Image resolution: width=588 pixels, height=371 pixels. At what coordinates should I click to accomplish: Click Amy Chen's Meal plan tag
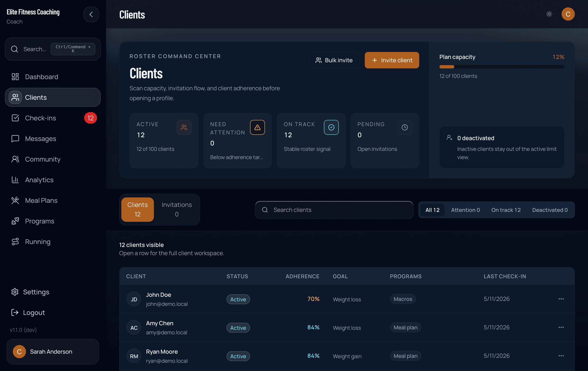click(405, 327)
